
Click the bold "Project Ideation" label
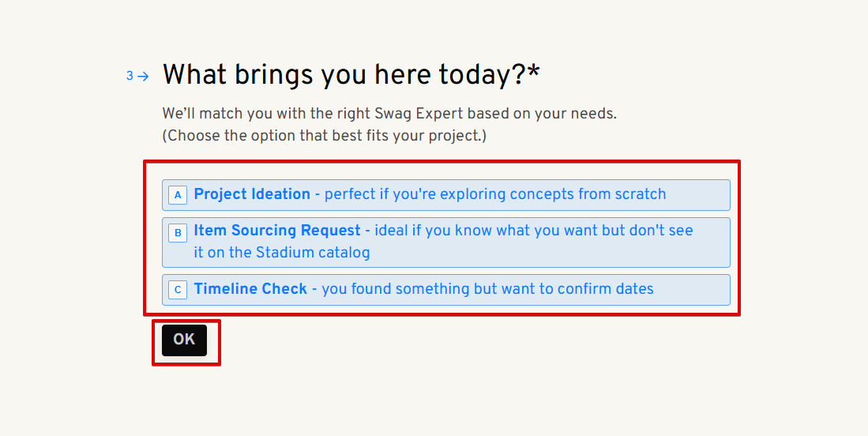252,194
